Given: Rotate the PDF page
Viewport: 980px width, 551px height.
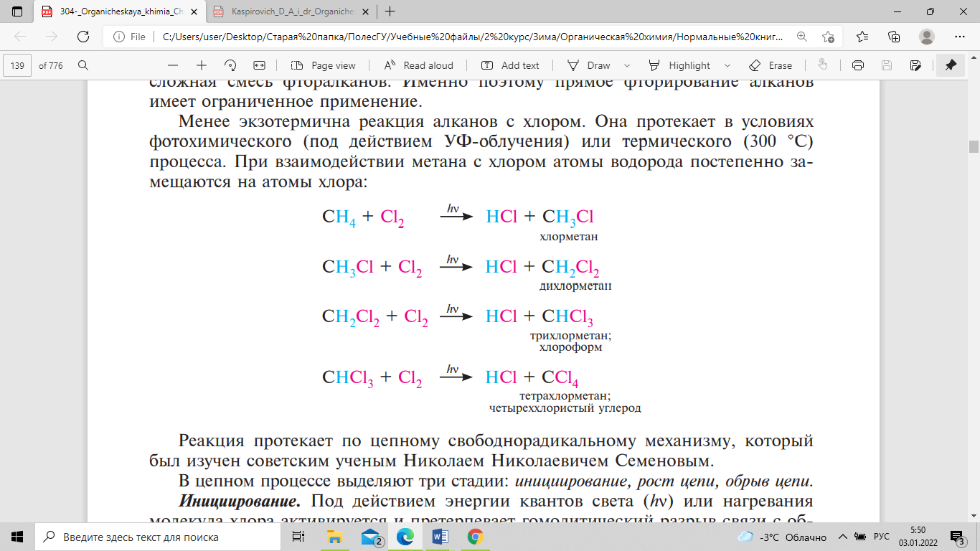Looking at the screenshot, I should [230, 65].
